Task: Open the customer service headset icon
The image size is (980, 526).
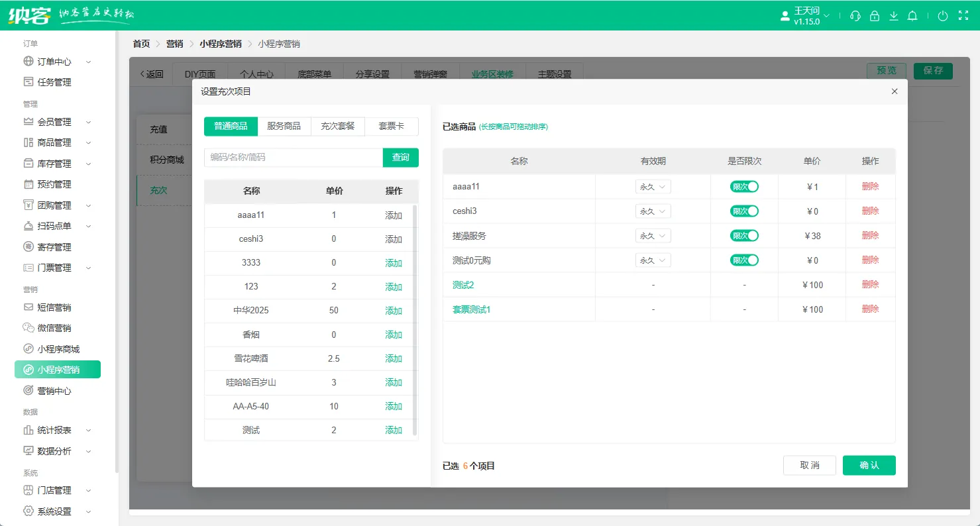Action: (x=855, y=15)
